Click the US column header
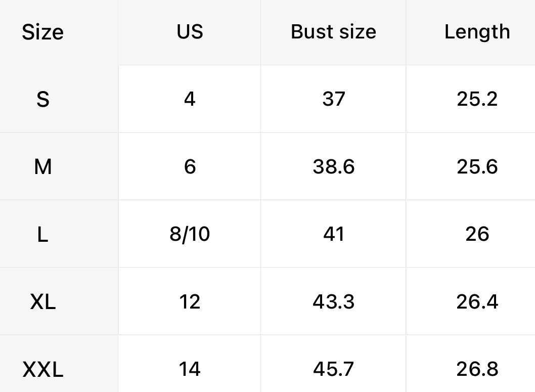Screen dimensions: 535x392 coord(190,32)
